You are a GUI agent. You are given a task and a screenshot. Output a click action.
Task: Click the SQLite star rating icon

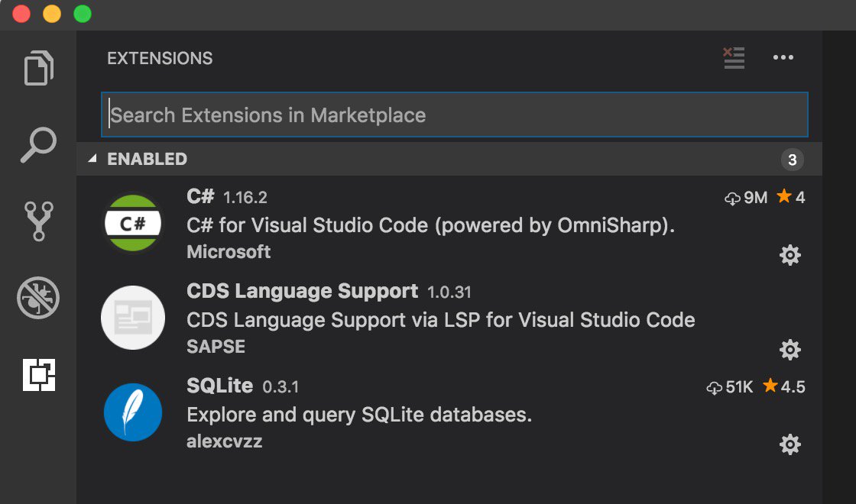pos(770,385)
